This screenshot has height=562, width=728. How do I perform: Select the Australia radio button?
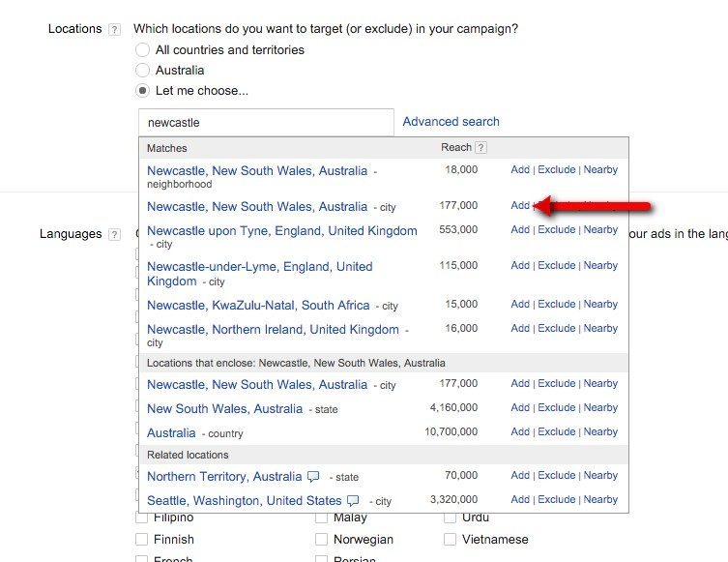click(142, 71)
